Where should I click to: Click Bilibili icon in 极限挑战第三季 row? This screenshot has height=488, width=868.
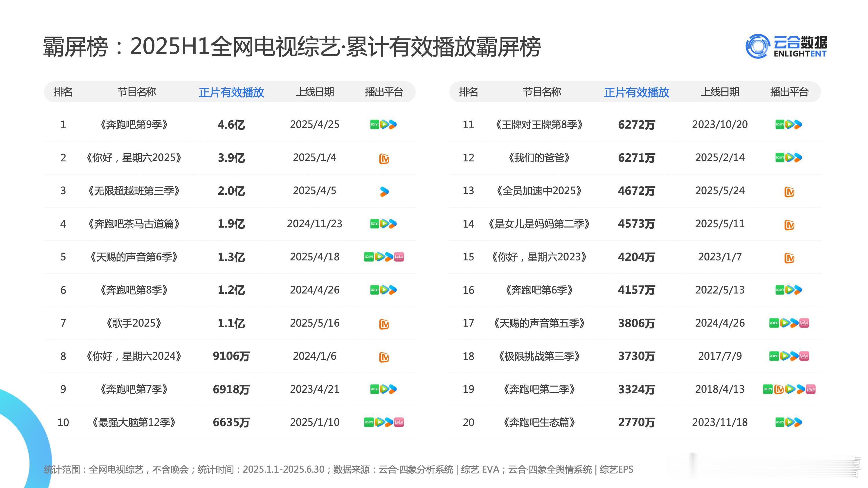pos(804,356)
